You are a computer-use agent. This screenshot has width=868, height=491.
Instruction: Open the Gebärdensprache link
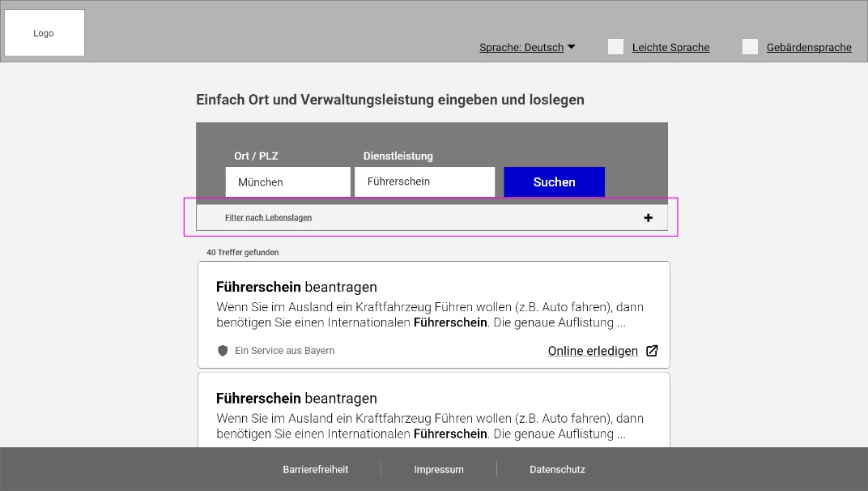pos(809,48)
